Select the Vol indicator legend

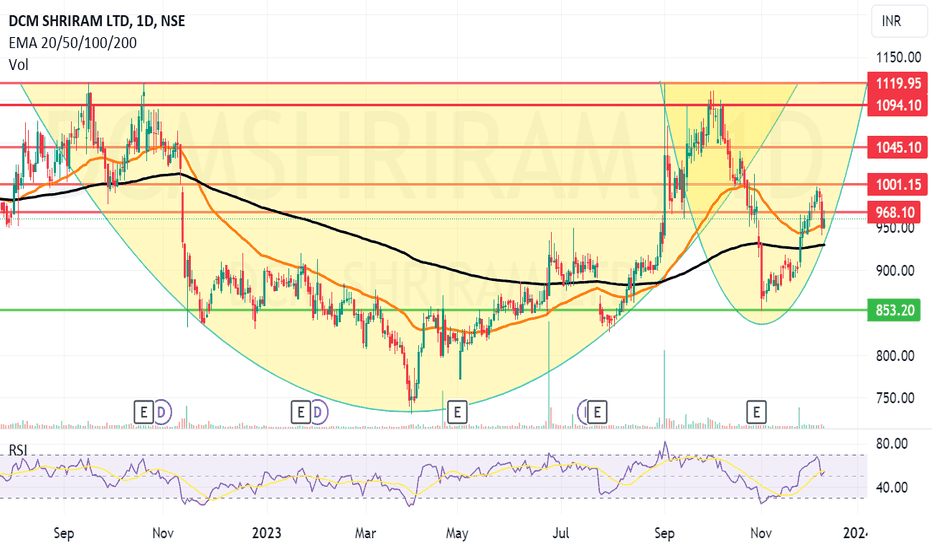pyautogui.click(x=18, y=64)
